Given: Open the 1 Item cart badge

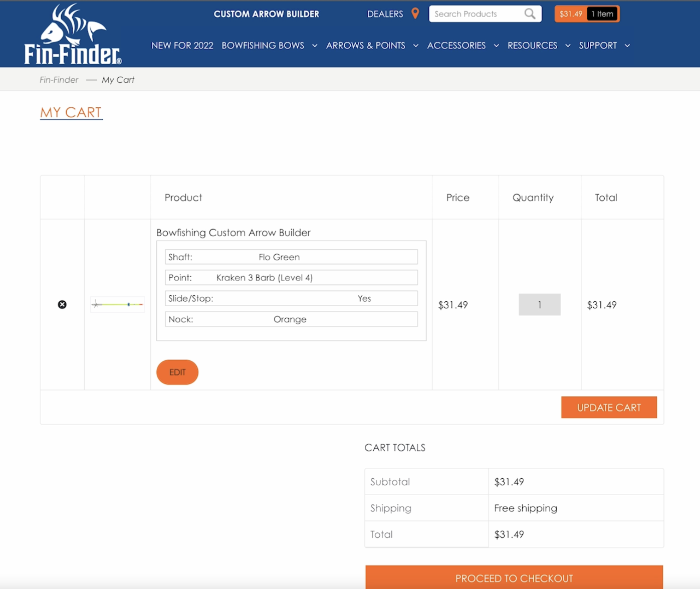Looking at the screenshot, I should click(602, 14).
